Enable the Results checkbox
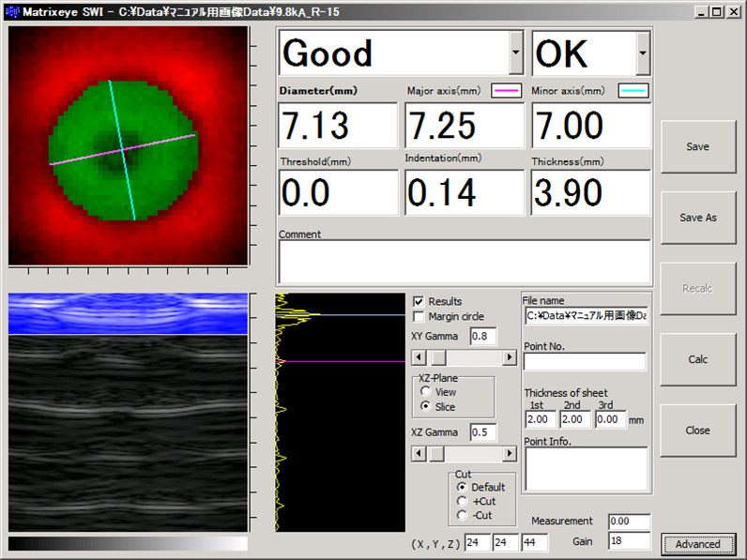Viewport: 747px width, 560px height. pos(419,301)
